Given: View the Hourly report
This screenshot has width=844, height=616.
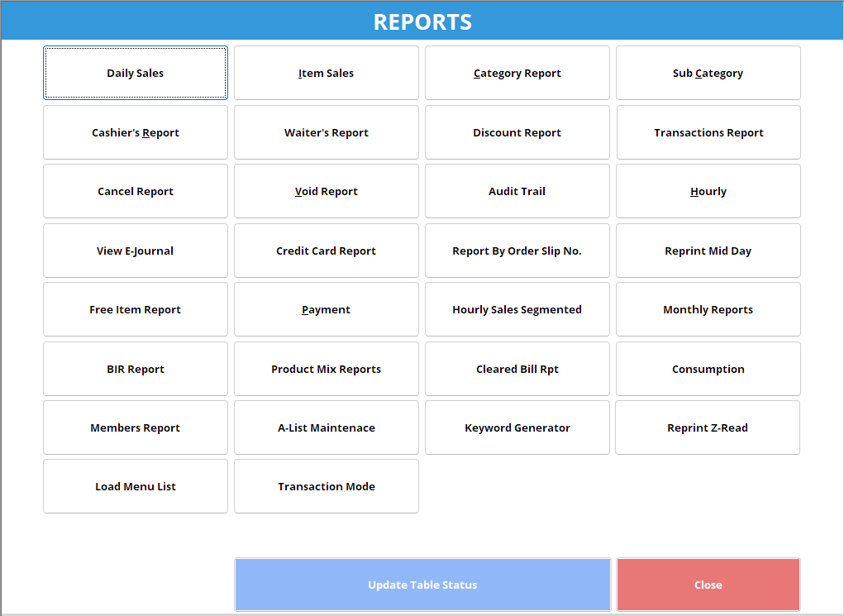Looking at the screenshot, I should click(x=708, y=191).
